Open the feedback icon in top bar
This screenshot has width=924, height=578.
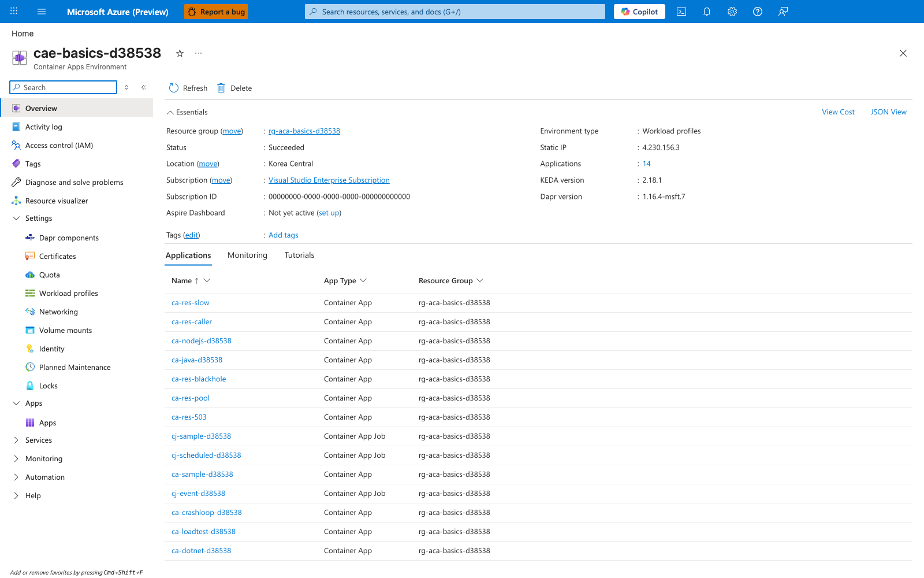point(783,12)
